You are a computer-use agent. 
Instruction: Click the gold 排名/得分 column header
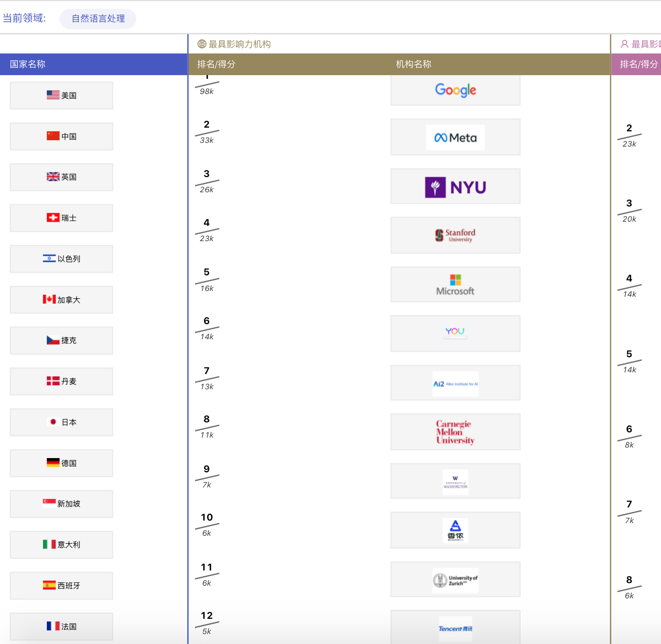pos(216,64)
